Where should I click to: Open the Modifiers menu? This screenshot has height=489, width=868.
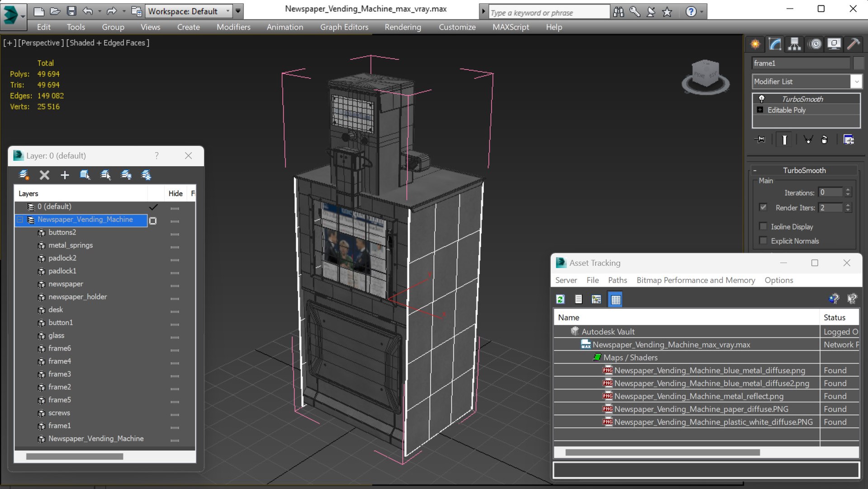pos(233,27)
